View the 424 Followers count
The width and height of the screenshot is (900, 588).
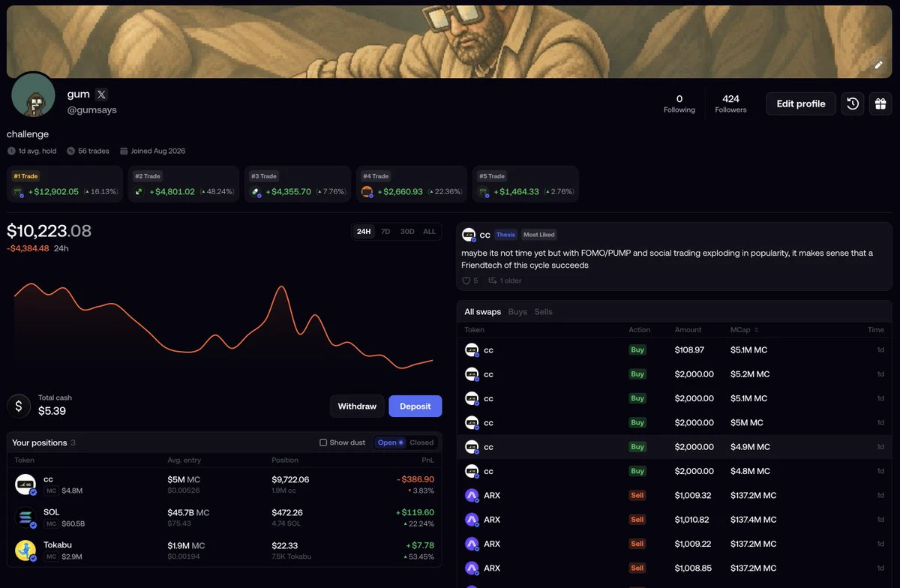(x=730, y=103)
